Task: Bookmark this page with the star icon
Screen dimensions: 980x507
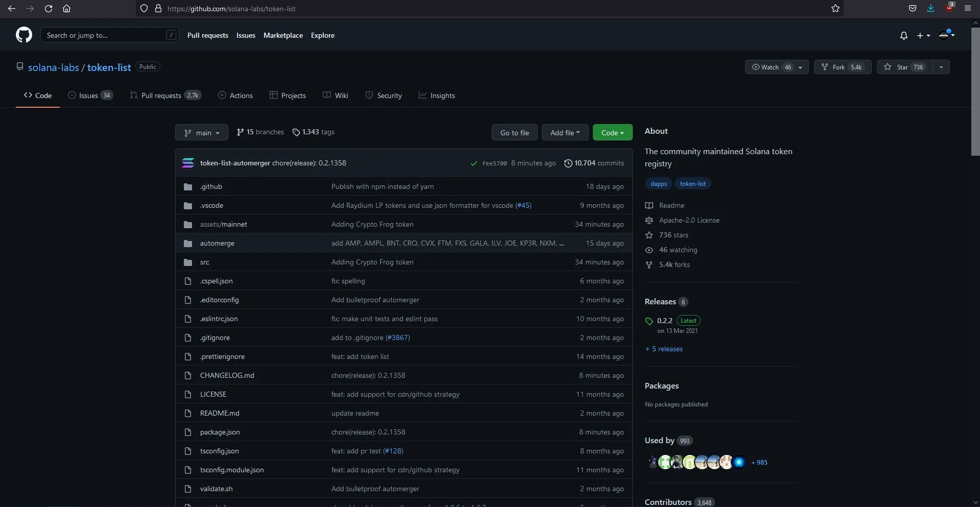Action: 835,9
